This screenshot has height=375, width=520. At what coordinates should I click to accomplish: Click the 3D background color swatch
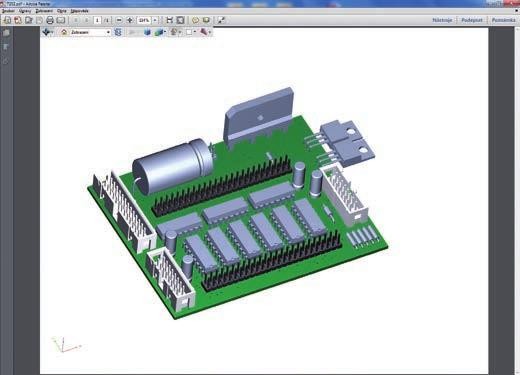[x=189, y=32]
